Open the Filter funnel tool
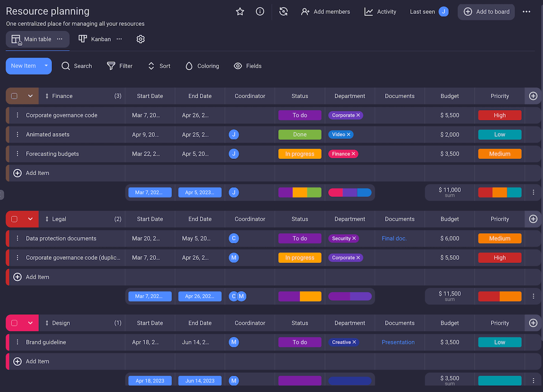 click(x=111, y=66)
